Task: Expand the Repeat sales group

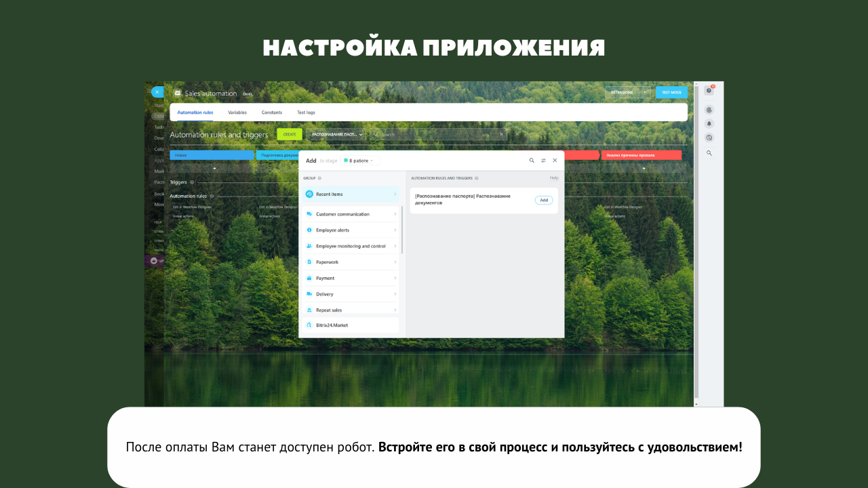Action: click(x=395, y=310)
